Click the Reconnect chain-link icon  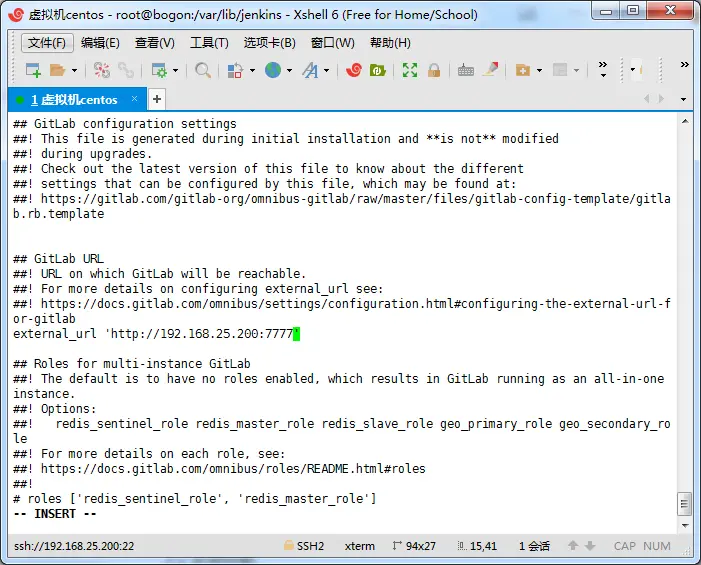pos(126,70)
